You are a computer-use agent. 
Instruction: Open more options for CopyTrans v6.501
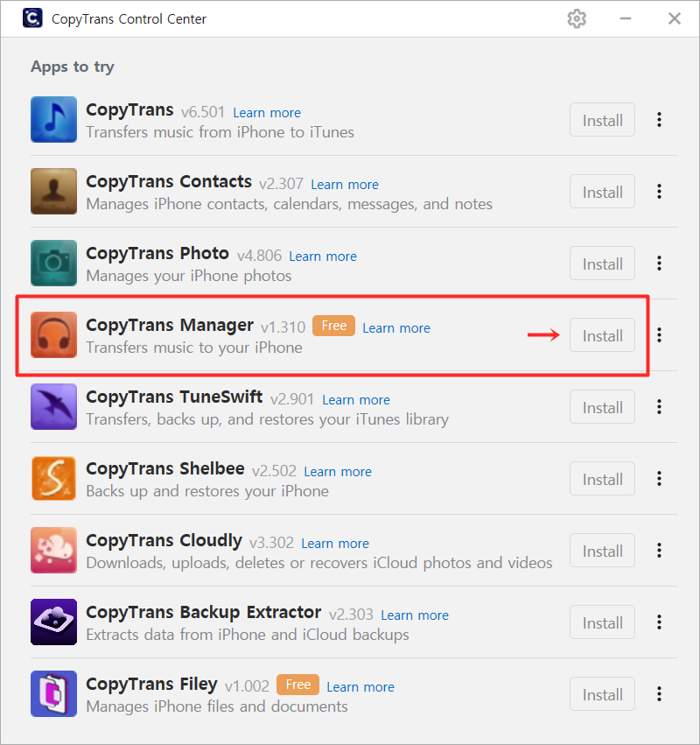click(659, 120)
